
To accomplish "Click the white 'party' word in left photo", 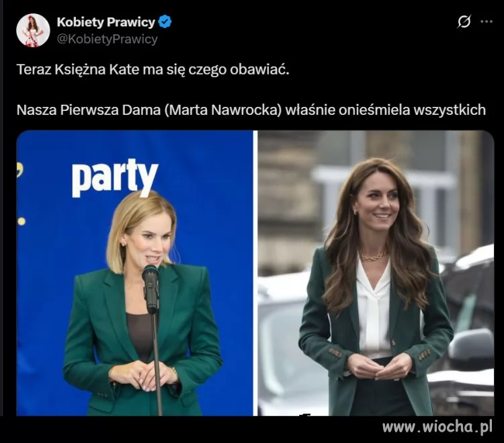I will [x=115, y=177].
